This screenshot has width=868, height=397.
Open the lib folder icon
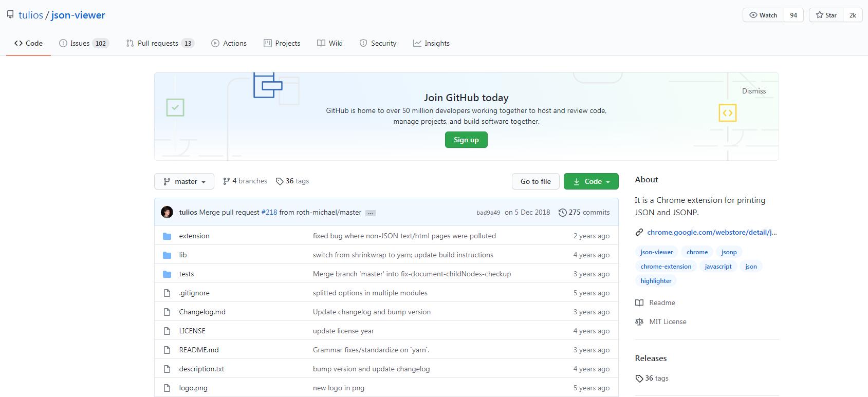pos(167,255)
